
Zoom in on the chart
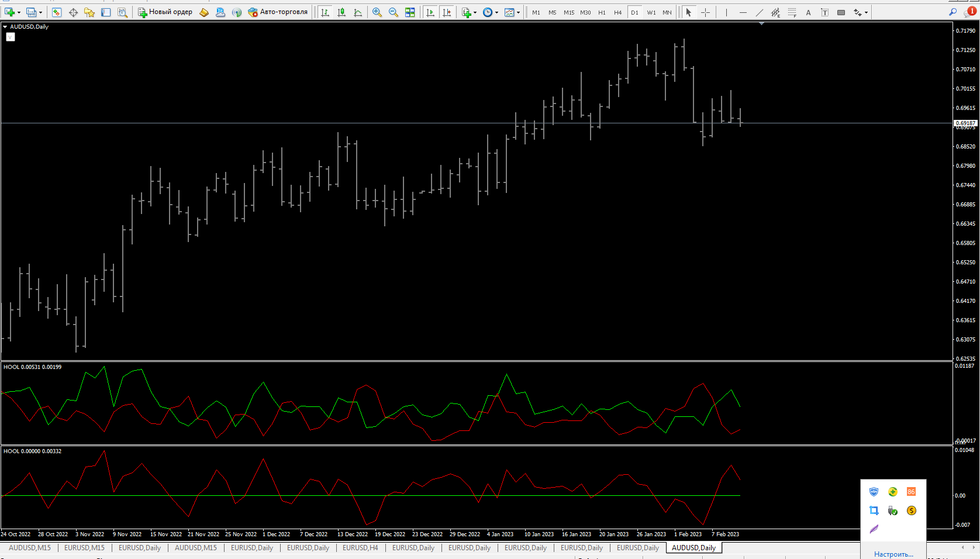(x=377, y=12)
